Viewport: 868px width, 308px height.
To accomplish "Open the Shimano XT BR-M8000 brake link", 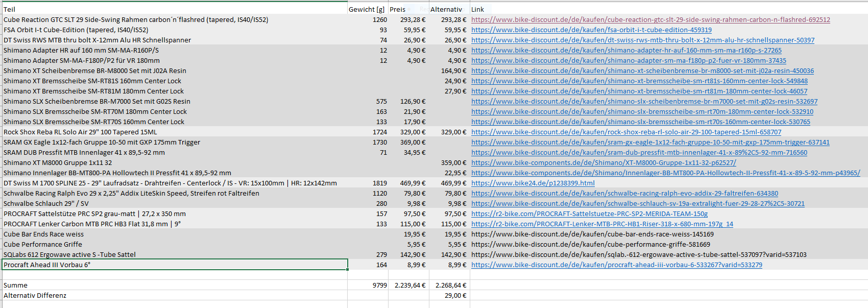I will 642,70.
